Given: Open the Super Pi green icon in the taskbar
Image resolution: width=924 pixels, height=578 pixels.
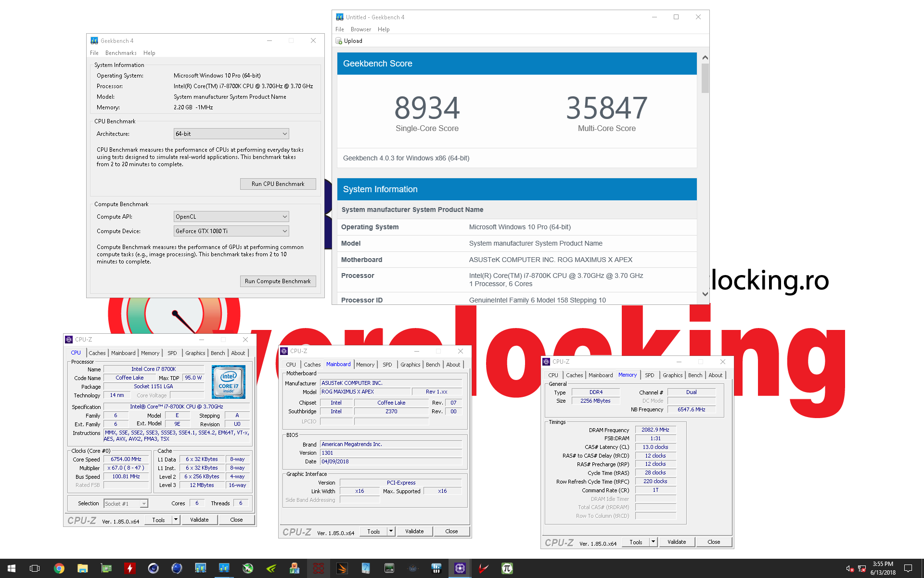Looking at the screenshot, I should point(507,568).
